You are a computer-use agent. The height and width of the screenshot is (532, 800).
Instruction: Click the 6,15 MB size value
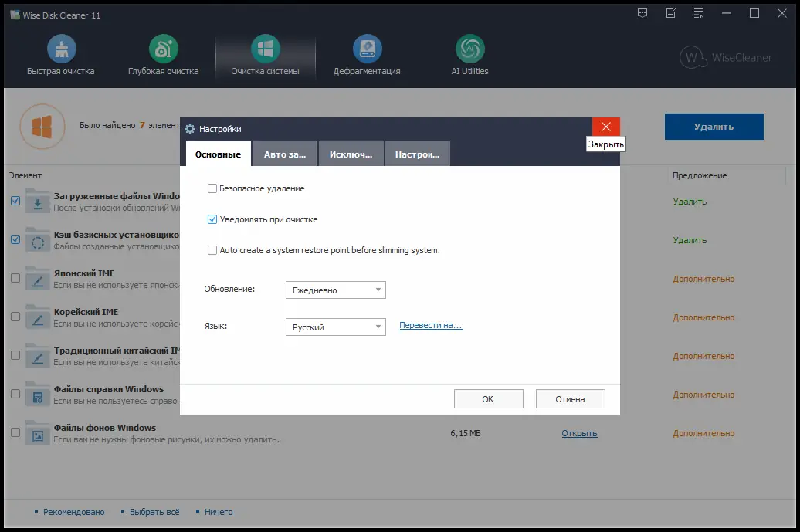466,434
